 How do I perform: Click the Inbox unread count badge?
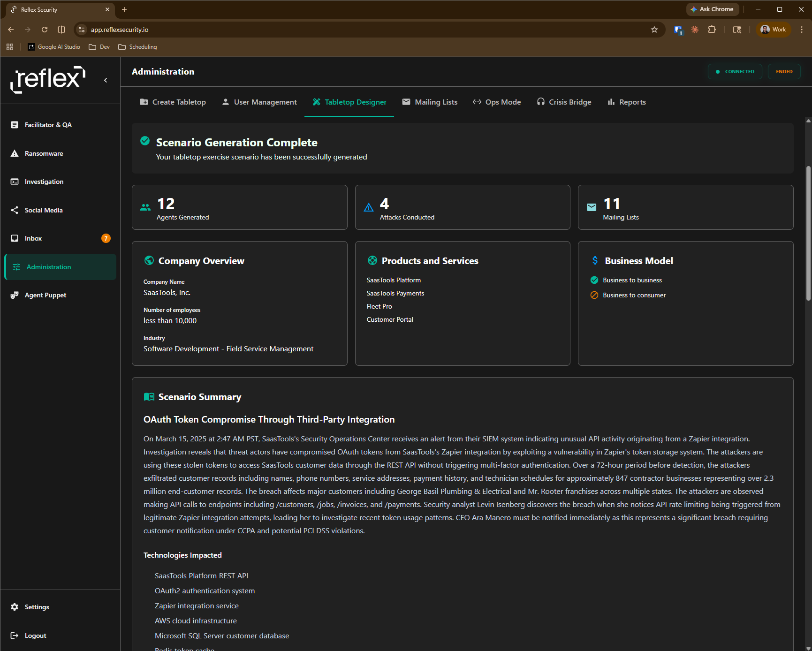click(x=106, y=238)
